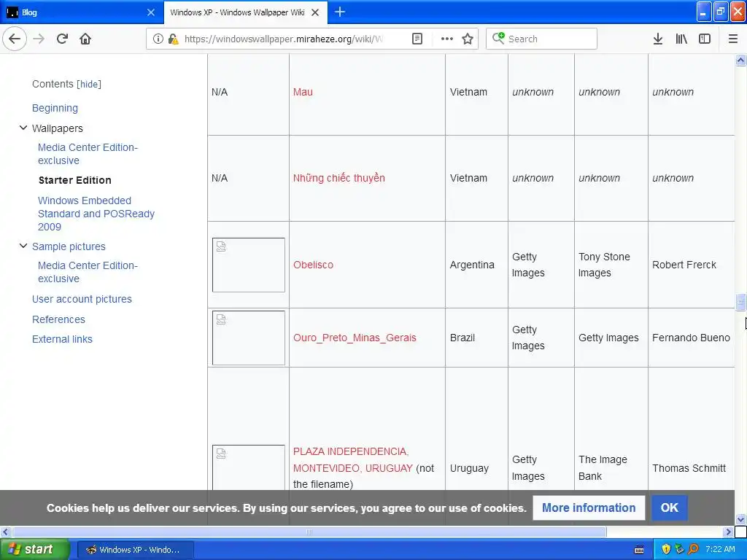This screenshot has width=747, height=560.
Task: Open Media Center Edition-exclusive under Sample pictures
Action: [x=88, y=272]
